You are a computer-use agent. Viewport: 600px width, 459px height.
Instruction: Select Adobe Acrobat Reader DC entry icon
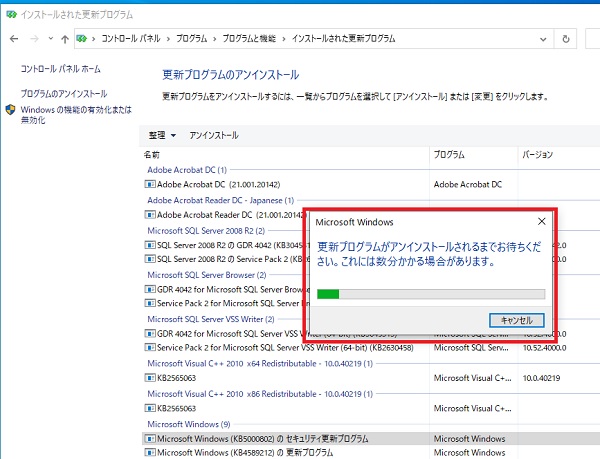pos(150,215)
